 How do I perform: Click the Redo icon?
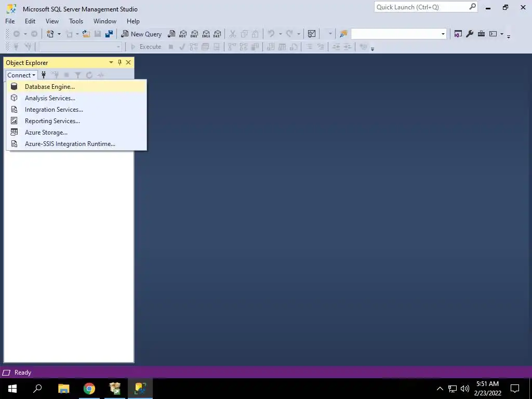[x=289, y=34]
